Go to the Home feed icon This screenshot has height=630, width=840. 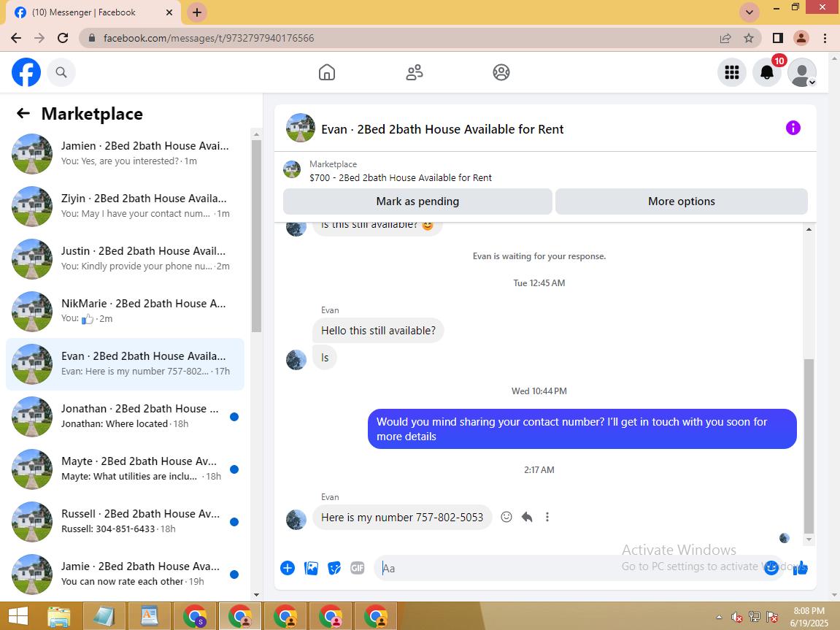[x=327, y=72]
